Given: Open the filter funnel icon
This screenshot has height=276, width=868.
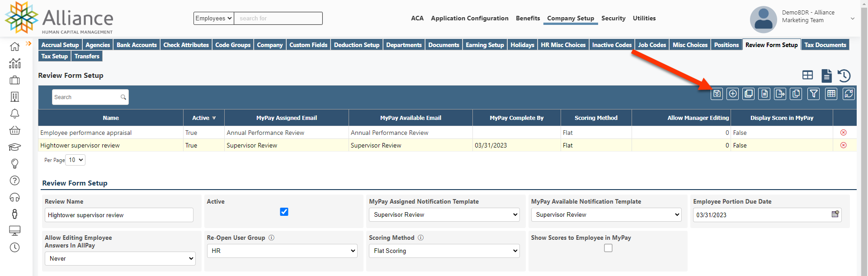Looking at the screenshot, I should click(x=814, y=94).
